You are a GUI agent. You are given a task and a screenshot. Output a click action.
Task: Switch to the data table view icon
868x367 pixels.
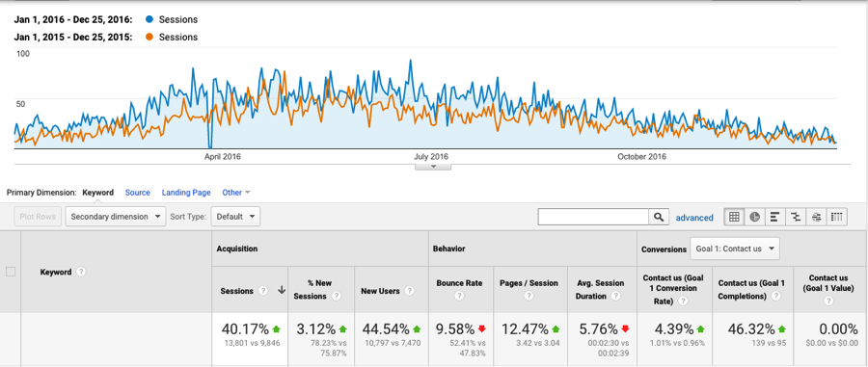click(734, 218)
